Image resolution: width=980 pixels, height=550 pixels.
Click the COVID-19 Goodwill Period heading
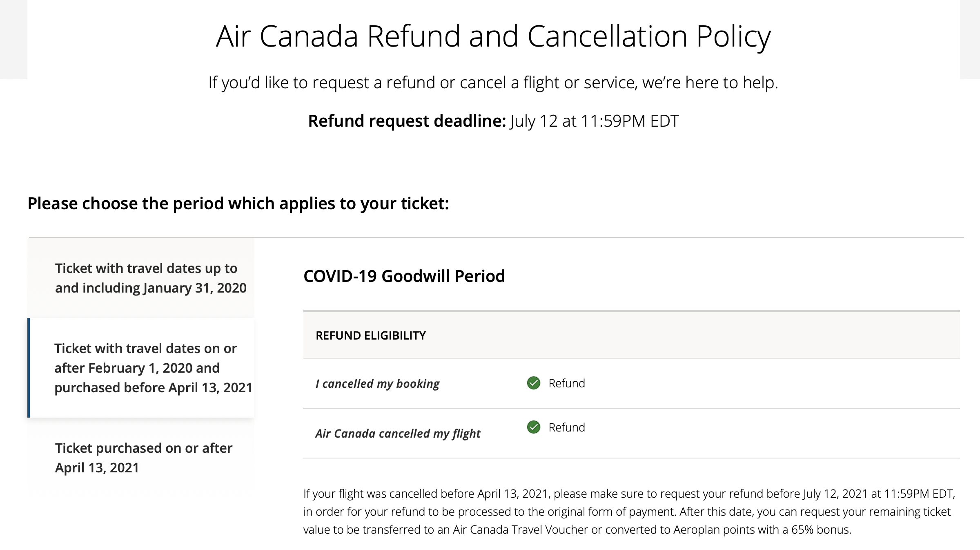(404, 276)
